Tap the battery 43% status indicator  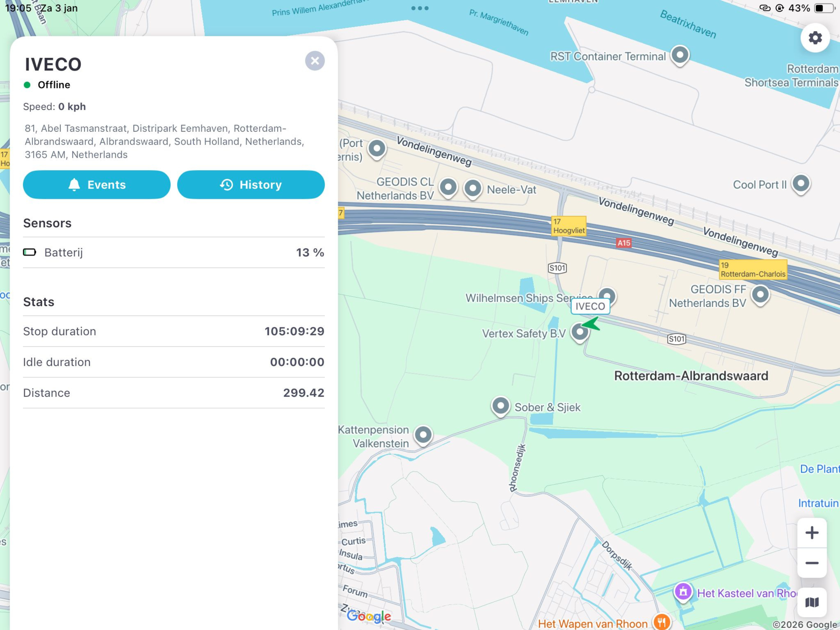(812, 8)
